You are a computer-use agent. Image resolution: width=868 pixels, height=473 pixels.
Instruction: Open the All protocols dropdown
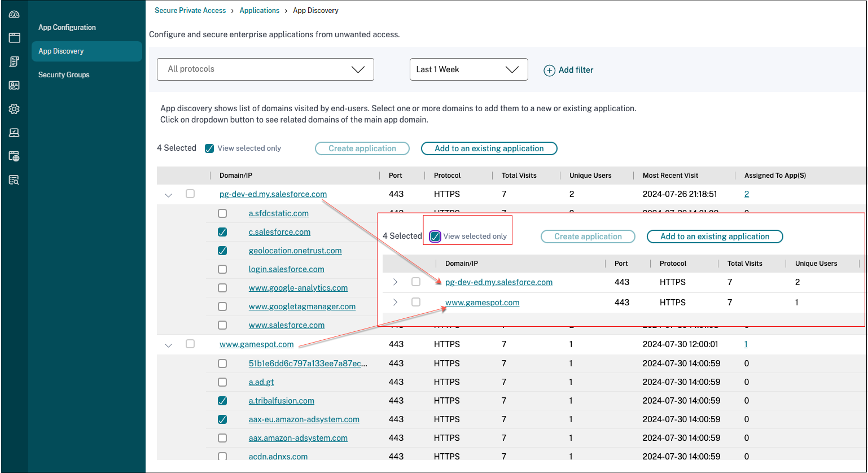[x=265, y=69]
